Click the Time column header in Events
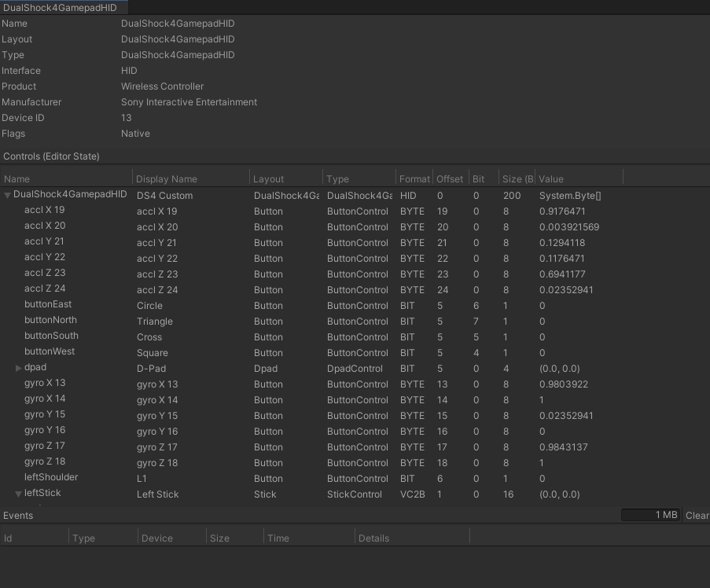The height and width of the screenshot is (588, 710). click(x=309, y=538)
